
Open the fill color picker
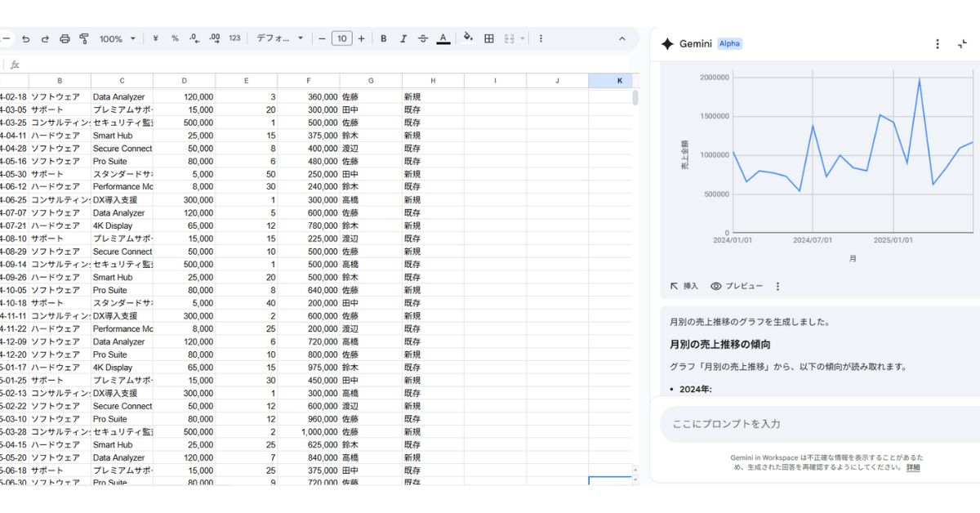tap(468, 38)
